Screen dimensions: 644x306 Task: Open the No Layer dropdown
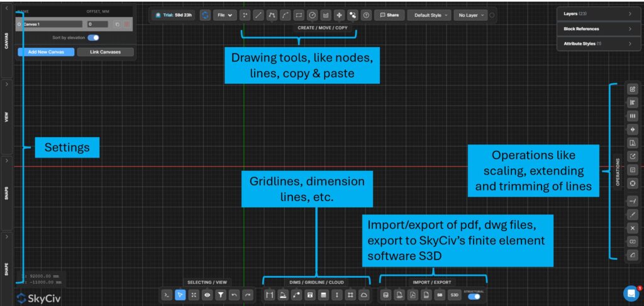[470, 15]
